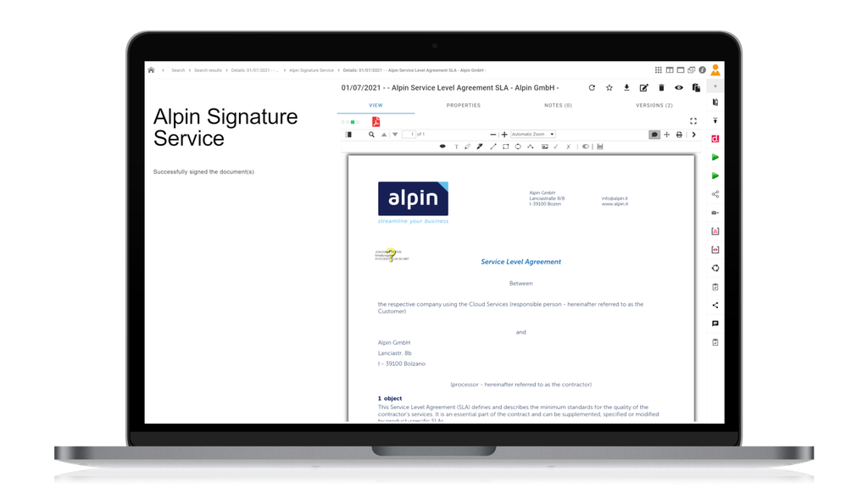
Task: Select the checkmark annotation tool
Action: click(x=556, y=147)
